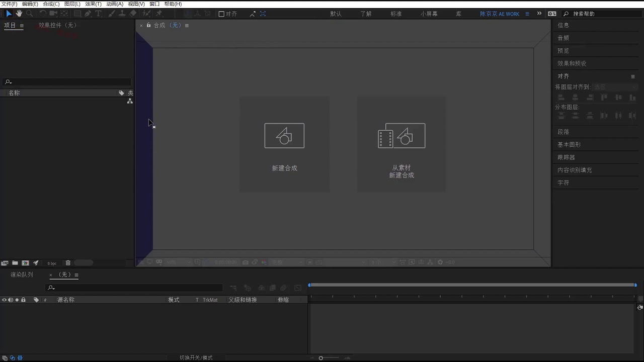Open the 合成(C) menu
Viewport: 644px width, 362px height.
point(51,4)
